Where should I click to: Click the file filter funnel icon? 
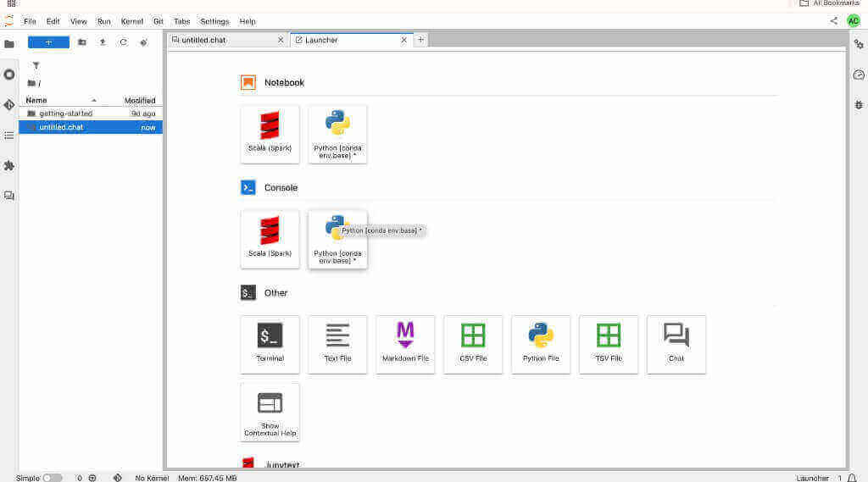pos(36,65)
